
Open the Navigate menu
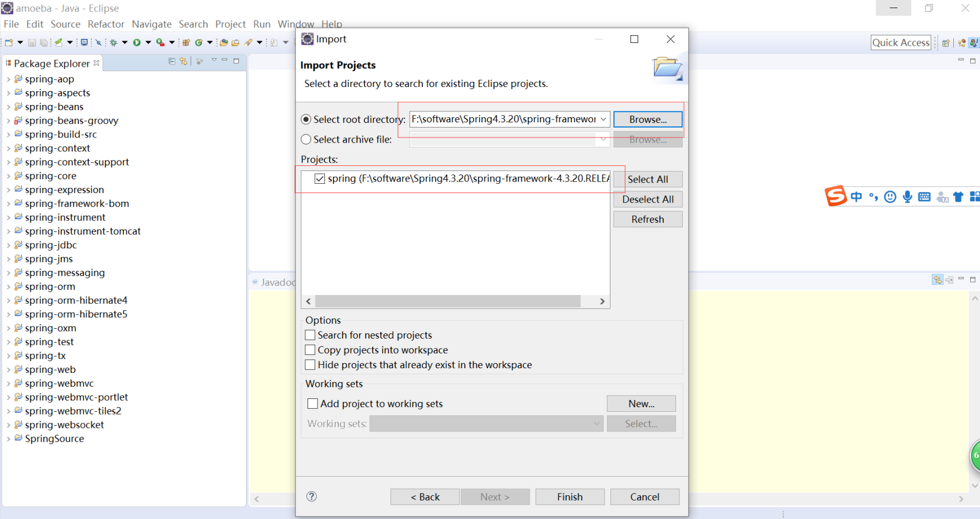pyautogui.click(x=151, y=24)
